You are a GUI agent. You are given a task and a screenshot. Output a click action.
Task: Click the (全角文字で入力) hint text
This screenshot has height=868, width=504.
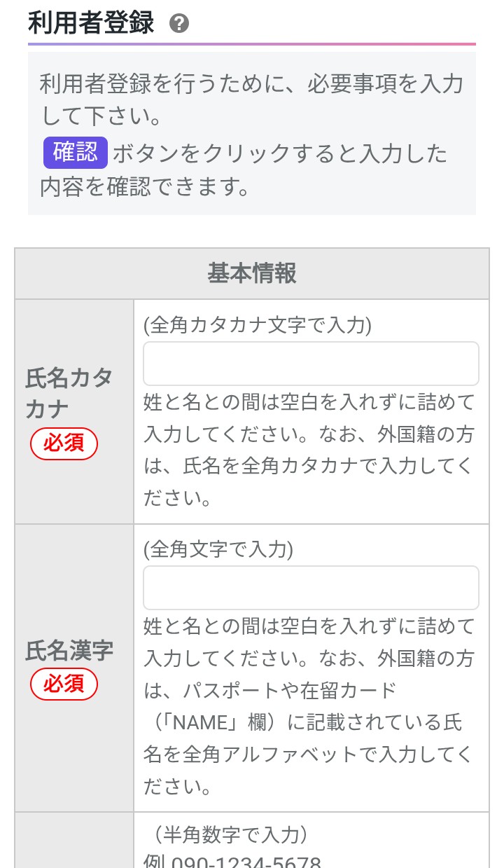coord(218,549)
